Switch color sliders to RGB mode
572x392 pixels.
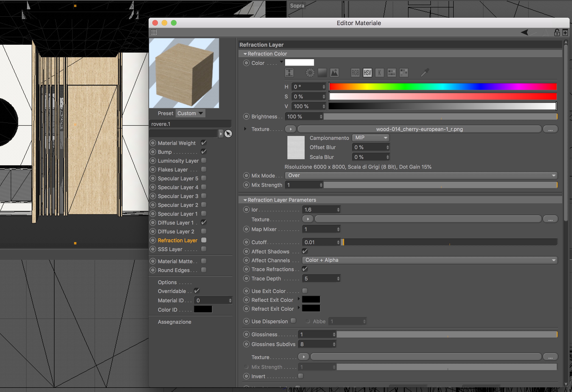click(355, 73)
